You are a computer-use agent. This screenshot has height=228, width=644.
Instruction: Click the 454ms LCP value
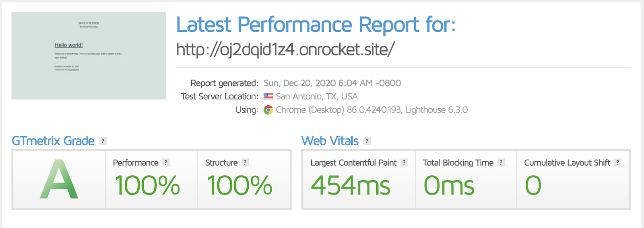(x=351, y=185)
